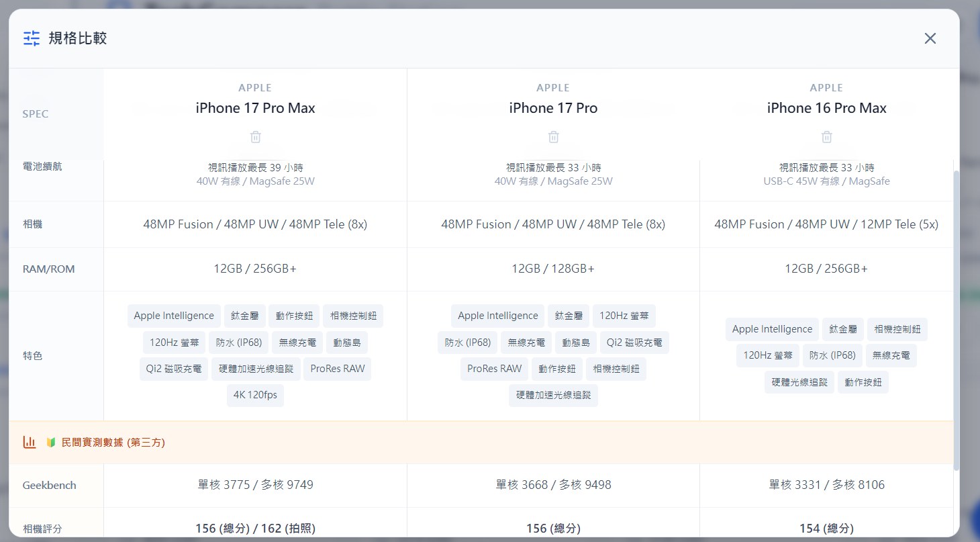Click the vertical scrollbar of the comparison table
The height and width of the screenshot is (542, 980).
956,319
